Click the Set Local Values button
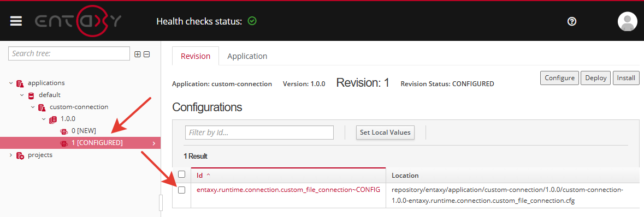 click(x=385, y=132)
